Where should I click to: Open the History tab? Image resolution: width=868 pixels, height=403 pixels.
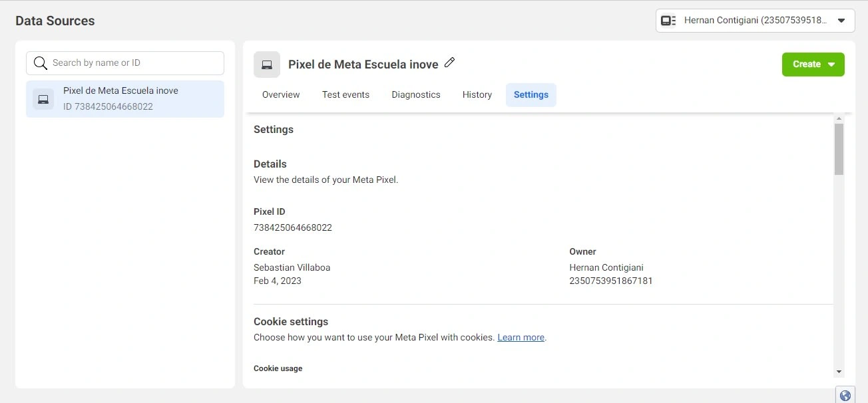click(x=477, y=94)
